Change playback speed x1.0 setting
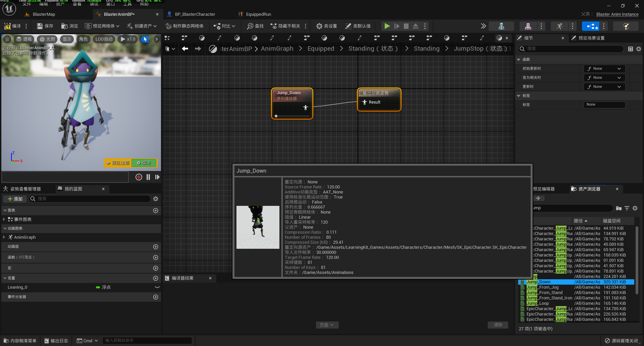Image resolution: width=644 pixels, height=346 pixels. [128, 39]
